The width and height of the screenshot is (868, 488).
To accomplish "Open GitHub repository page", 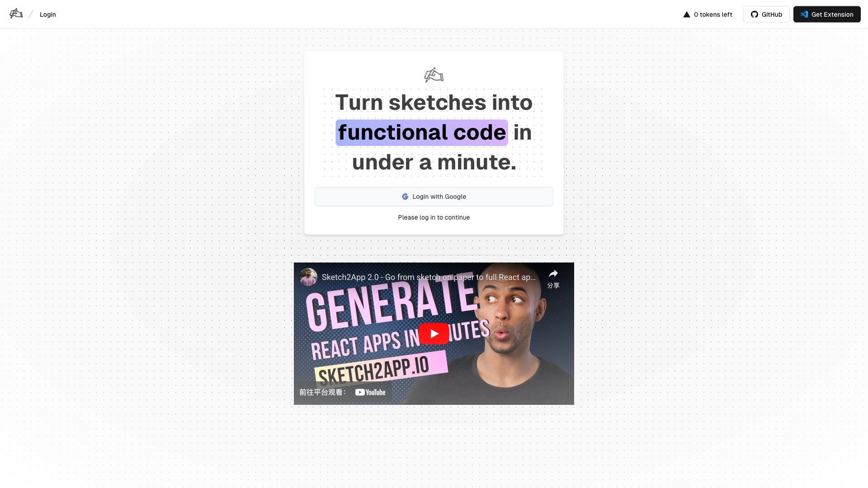I will point(766,14).
